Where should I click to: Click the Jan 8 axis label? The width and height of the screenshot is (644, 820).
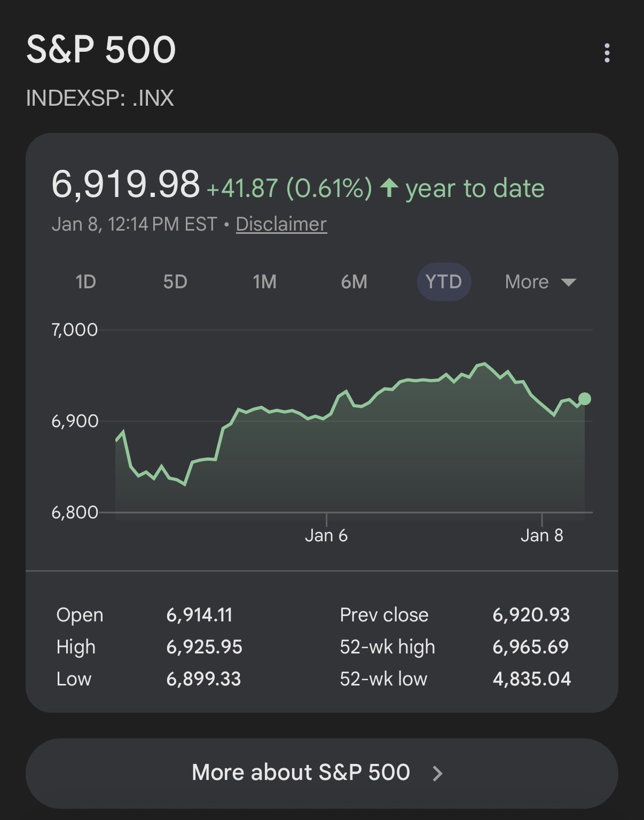click(541, 535)
